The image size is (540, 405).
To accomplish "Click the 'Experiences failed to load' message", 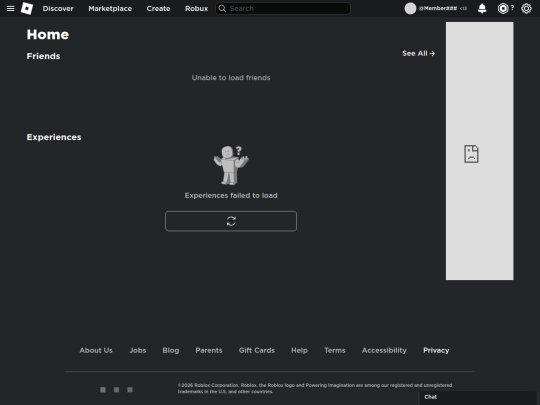I will (x=231, y=195).
